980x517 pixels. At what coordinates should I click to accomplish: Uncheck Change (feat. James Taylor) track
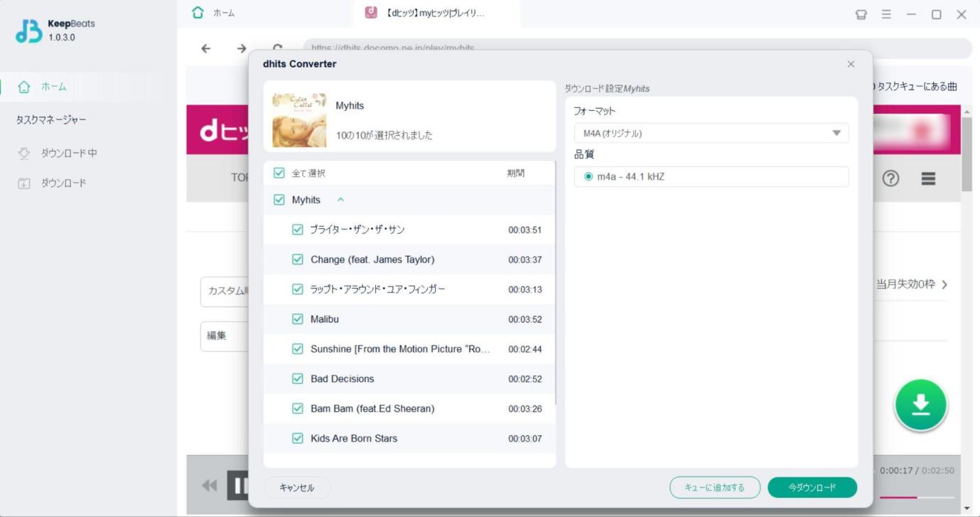298,260
